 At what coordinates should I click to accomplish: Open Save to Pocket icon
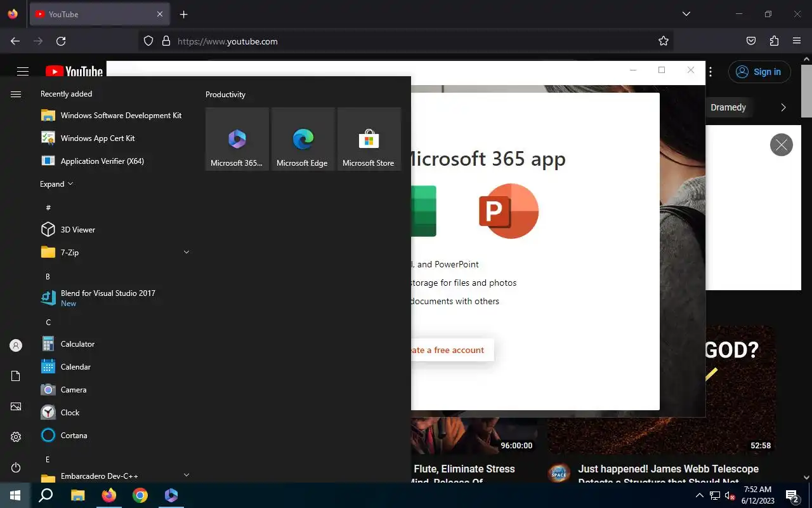point(751,41)
